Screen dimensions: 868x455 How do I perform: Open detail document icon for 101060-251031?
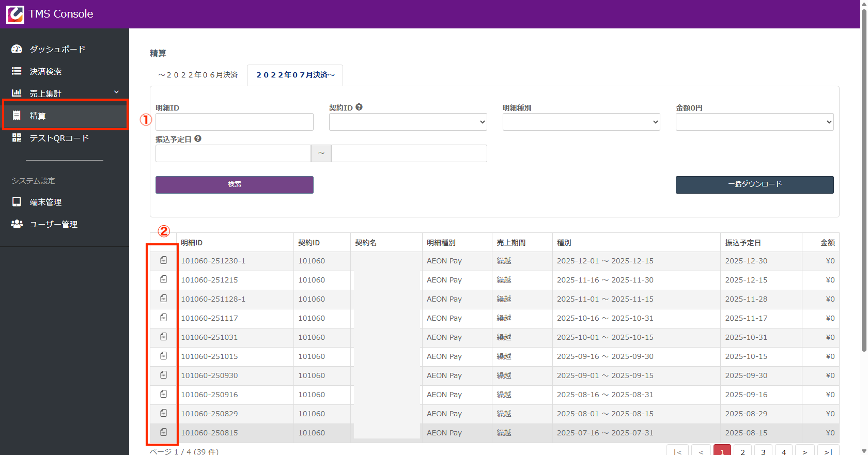click(163, 337)
